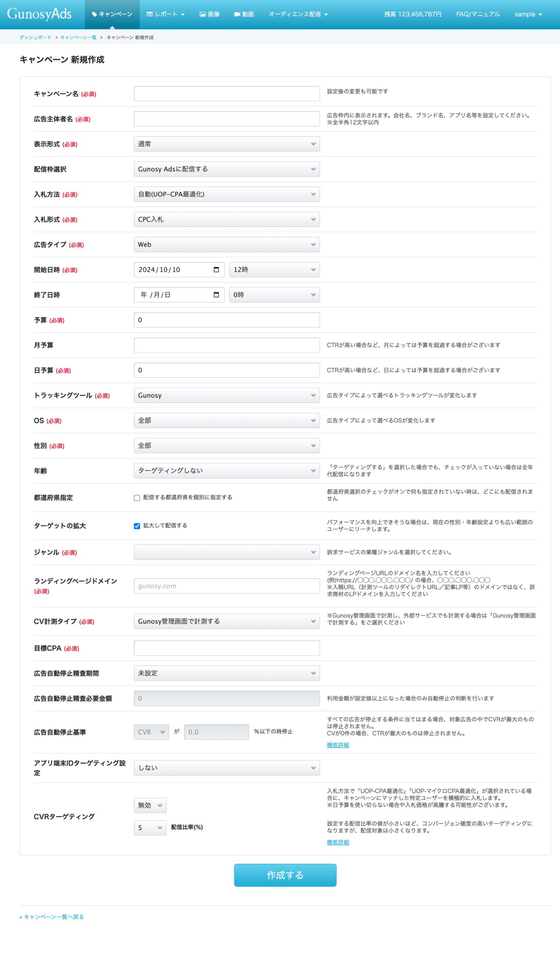Open the CVRターゲティング 無効 dropdown
Screen dimensions: 560x954
pos(150,805)
